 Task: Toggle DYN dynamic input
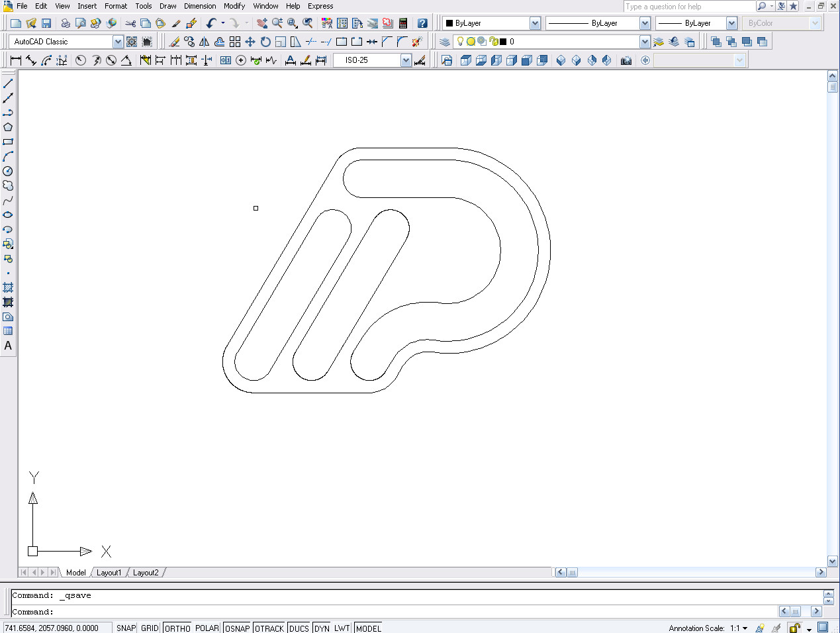(x=322, y=628)
